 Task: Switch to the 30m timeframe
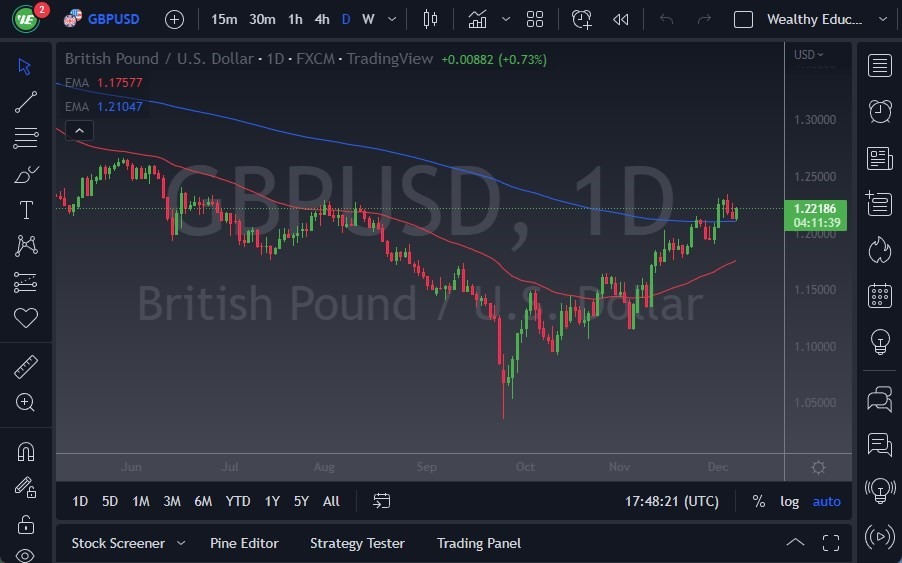[262, 20]
